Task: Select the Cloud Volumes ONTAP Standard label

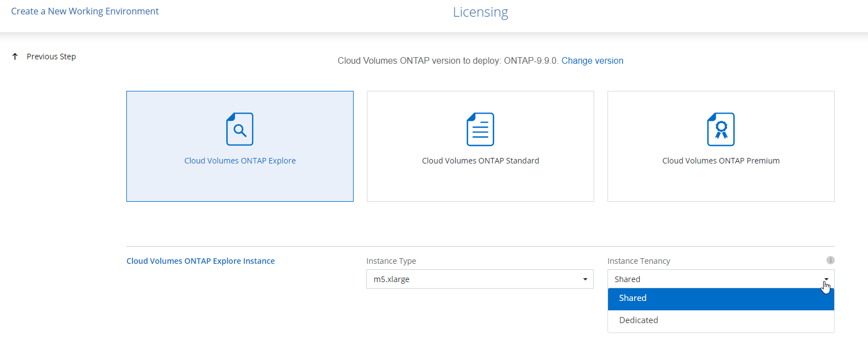Action: pyautogui.click(x=480, y=161)
